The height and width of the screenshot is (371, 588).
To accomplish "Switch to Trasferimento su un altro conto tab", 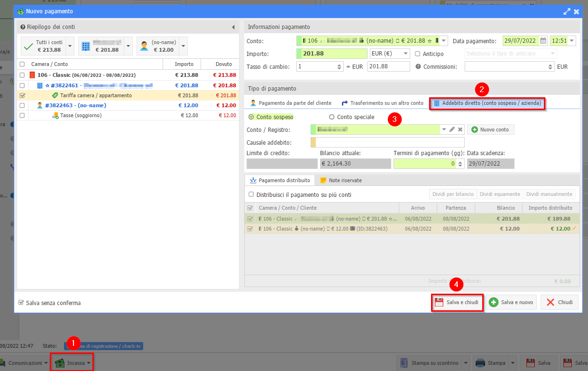I will pyautogui.click(x=382, y=103).
